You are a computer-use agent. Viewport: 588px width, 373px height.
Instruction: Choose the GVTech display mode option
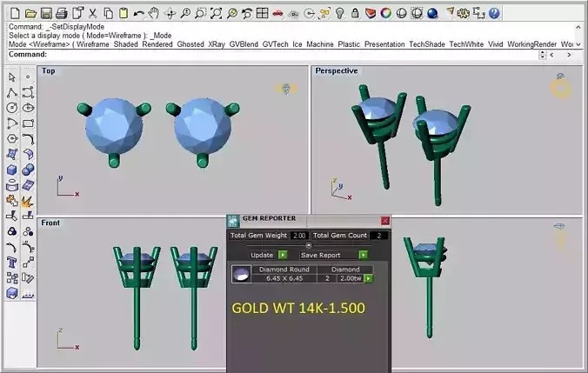coord(275,44)
